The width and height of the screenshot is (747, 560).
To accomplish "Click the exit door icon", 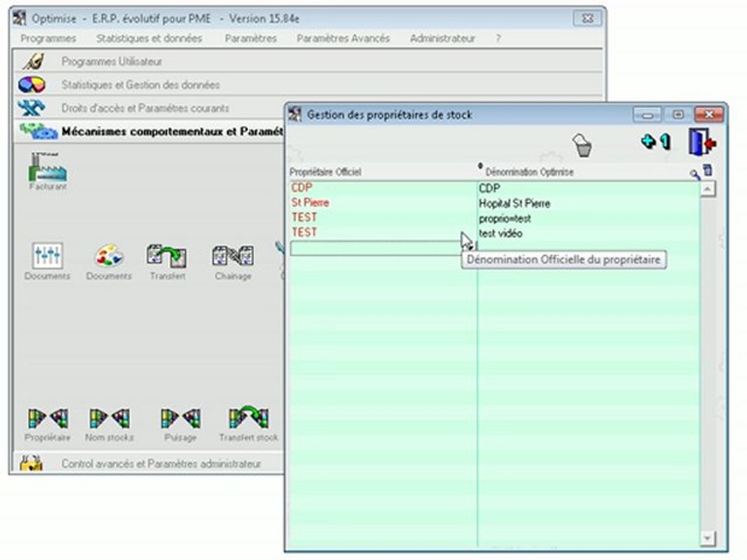I will point(702,142).
